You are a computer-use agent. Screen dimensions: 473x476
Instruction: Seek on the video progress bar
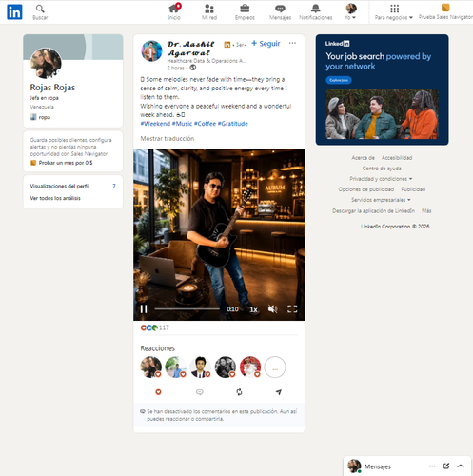(187, 308)
